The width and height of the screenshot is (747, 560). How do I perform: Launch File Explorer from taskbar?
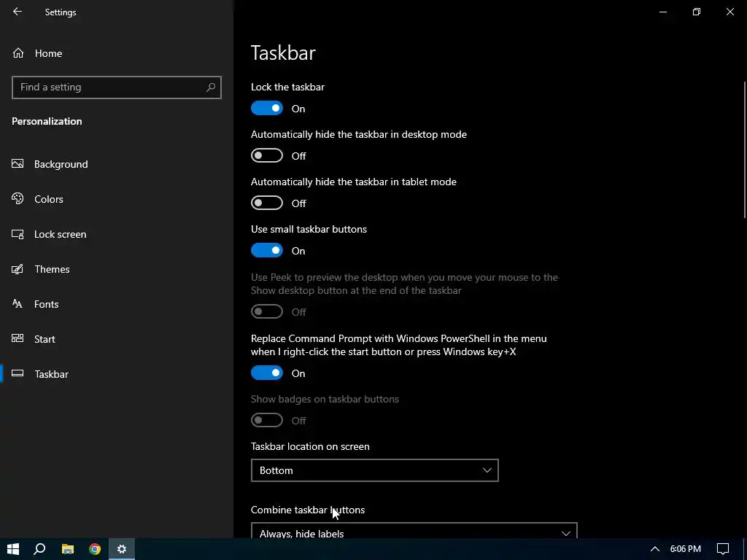[x=68, y=549]
